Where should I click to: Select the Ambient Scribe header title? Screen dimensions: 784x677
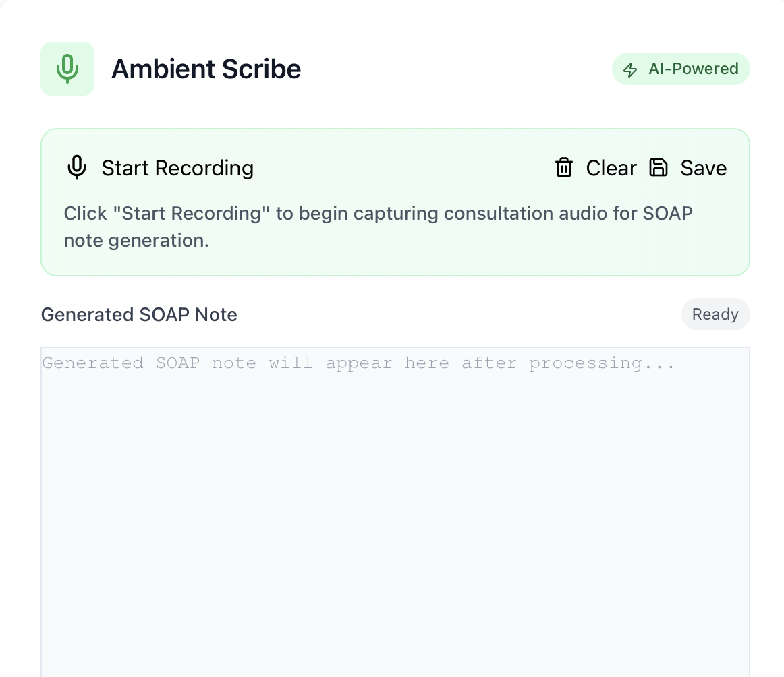[x=206, y=68]
